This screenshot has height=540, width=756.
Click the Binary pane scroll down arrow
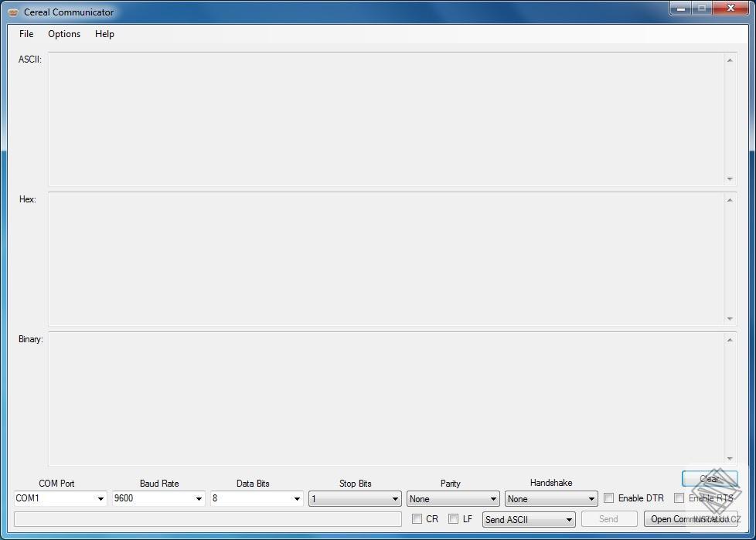point(730,459)
